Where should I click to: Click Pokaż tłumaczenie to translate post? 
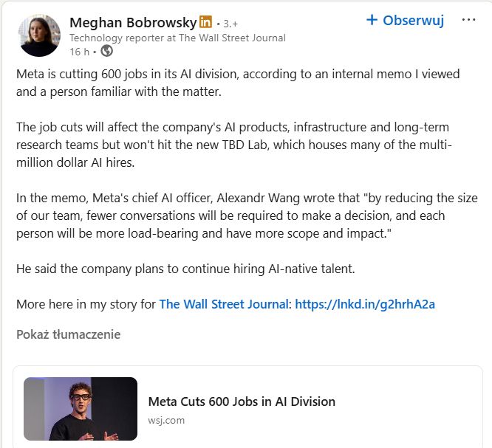click(68, 334)
